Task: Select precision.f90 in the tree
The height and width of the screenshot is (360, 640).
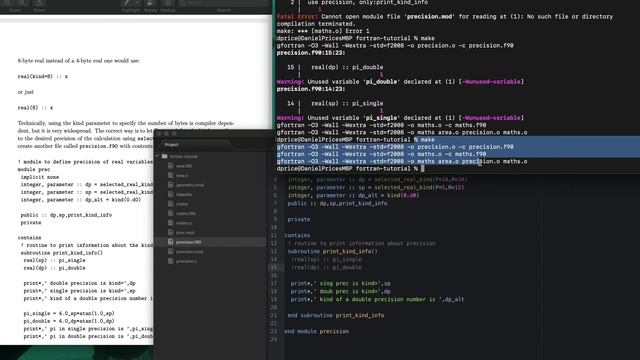Action: click(x=189, y=242)
